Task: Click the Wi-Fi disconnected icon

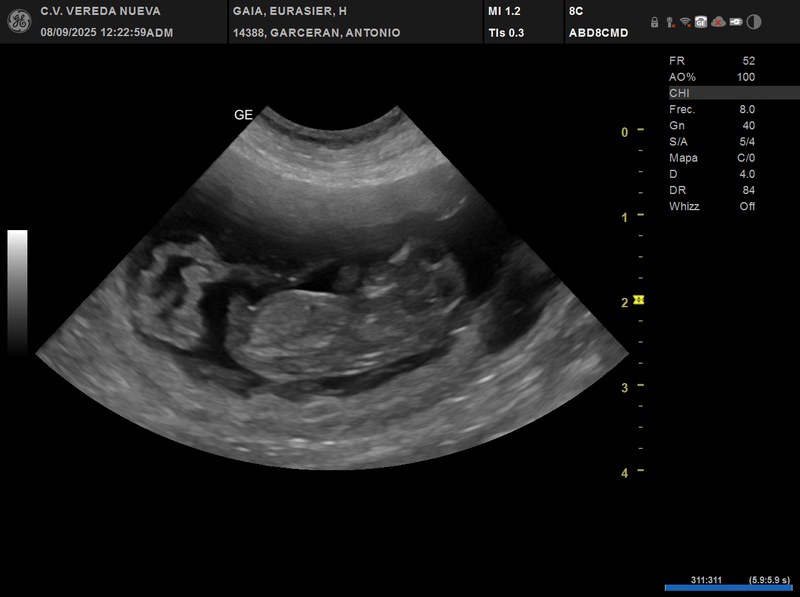Action: 685,21
